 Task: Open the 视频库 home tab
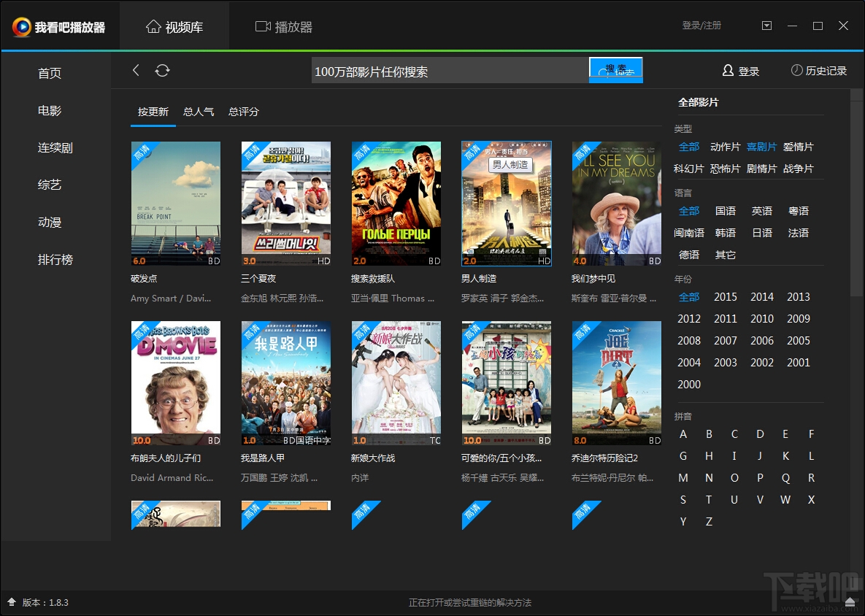tap(174, 26)
